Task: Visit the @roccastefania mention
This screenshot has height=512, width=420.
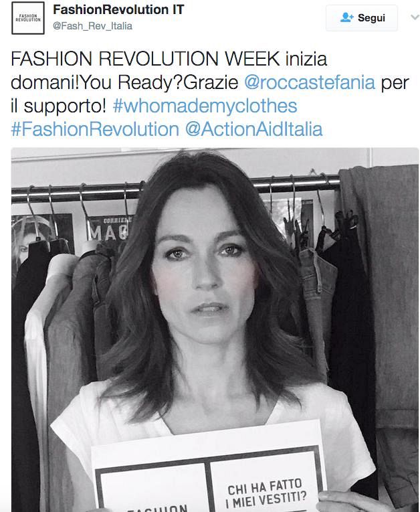Action: coord(310,82)
